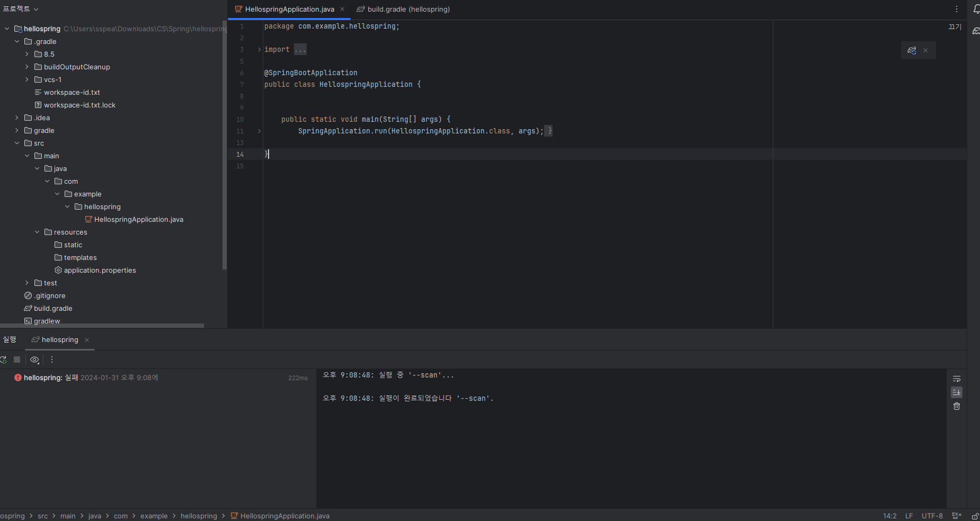Switch to the build.gradle (hellospring) tab
Image resolution: width=980 pixels, height=521 pixels.
click(403, 9)
